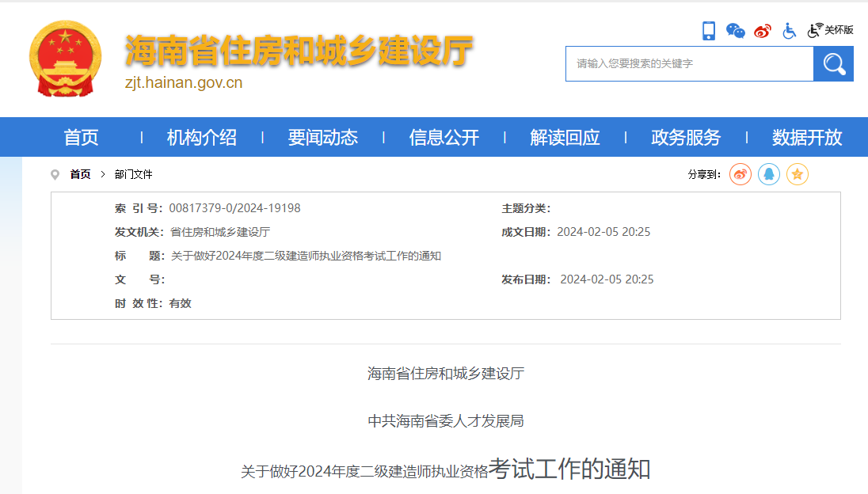This screenshot has width=868, height=494.
Task: Focus the keyword search input field
Action: click(689, 63)
